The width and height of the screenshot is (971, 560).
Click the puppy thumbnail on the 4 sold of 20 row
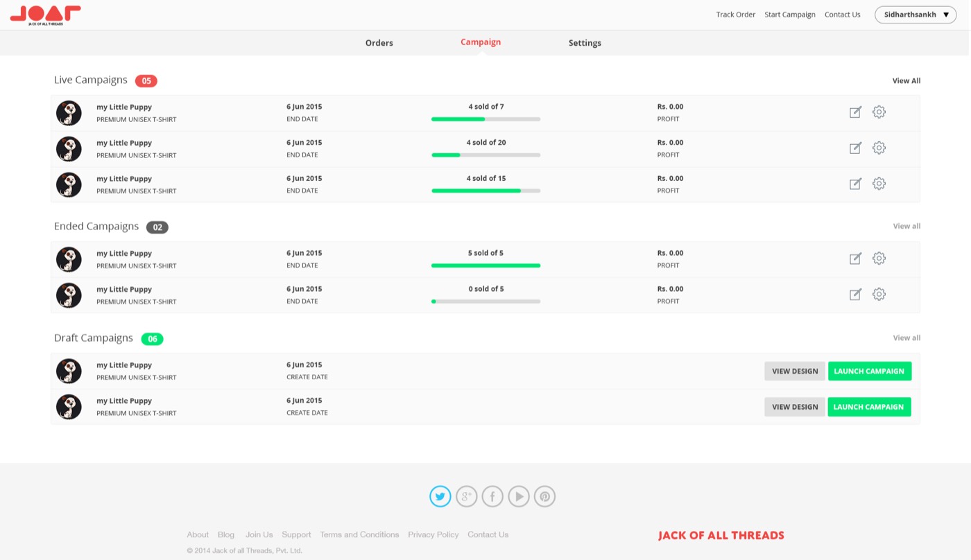point(69,149)
